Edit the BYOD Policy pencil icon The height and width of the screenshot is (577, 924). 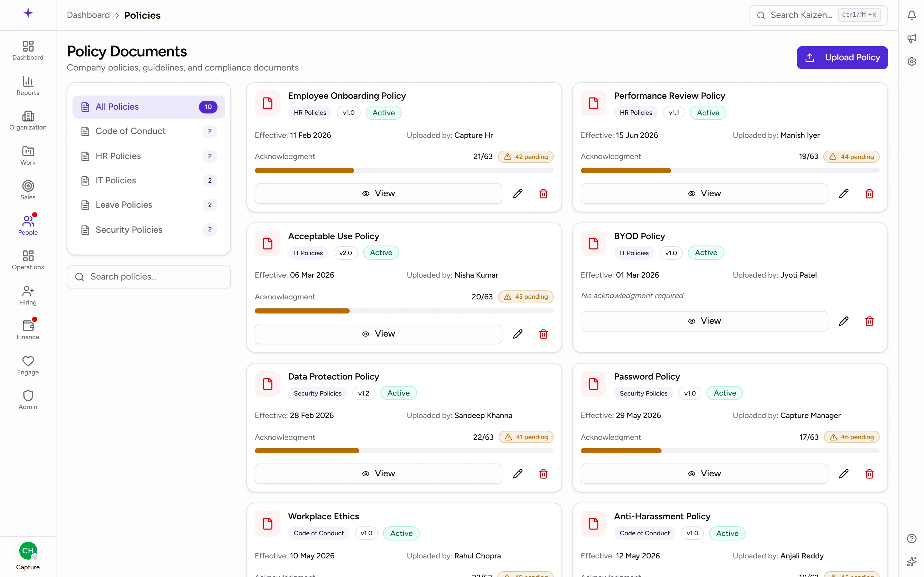[844, 321]
